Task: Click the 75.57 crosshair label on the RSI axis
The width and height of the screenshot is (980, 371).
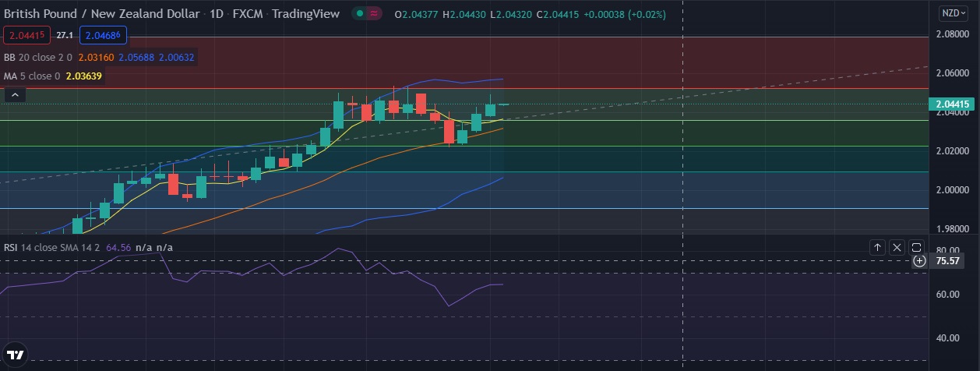Action: pos(947,261)
